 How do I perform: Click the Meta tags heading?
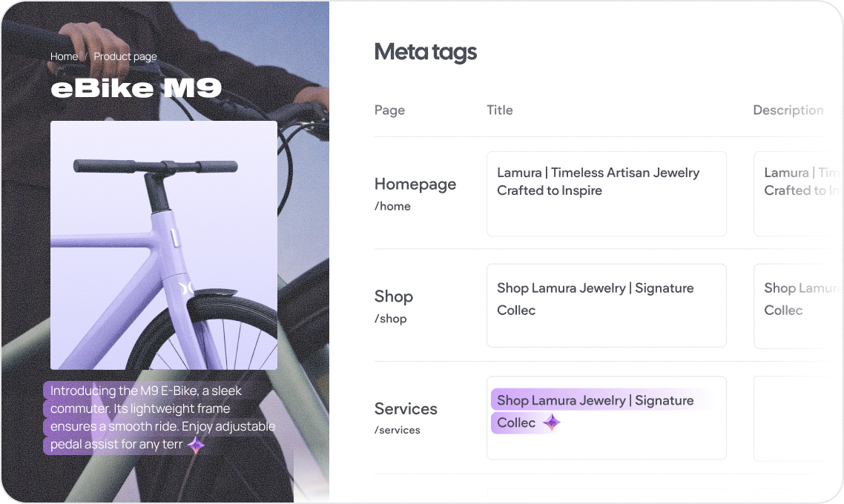click(425, 52)
